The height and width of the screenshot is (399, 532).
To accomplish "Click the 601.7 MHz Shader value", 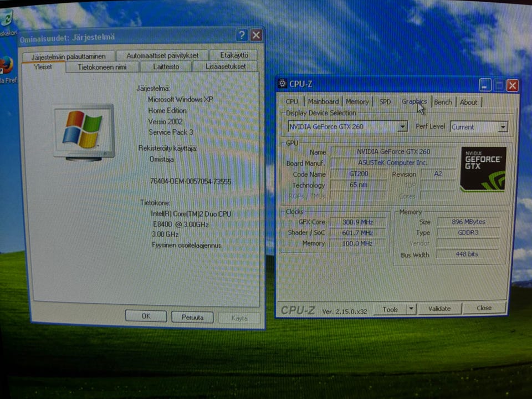I will [357, 233].
